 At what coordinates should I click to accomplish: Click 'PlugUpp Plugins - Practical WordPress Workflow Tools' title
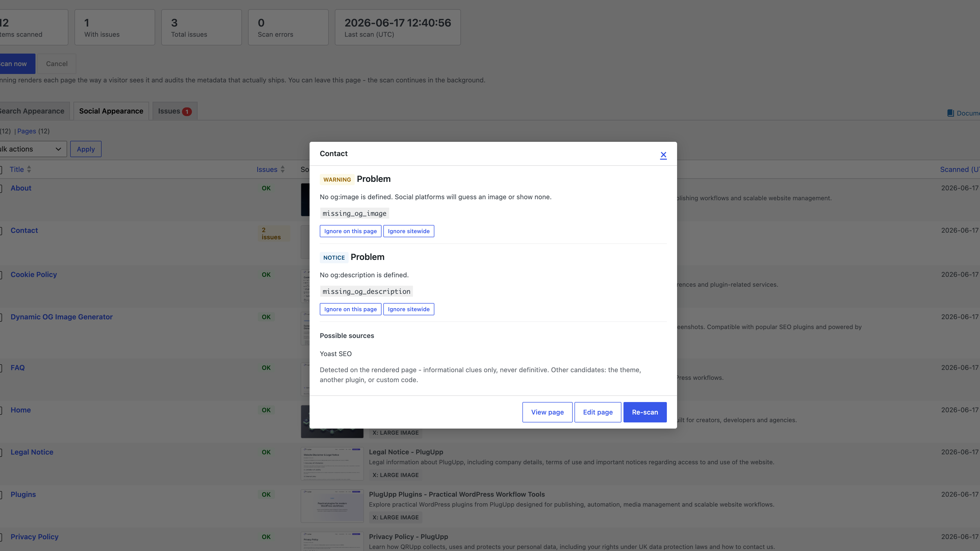click(457, 494)
